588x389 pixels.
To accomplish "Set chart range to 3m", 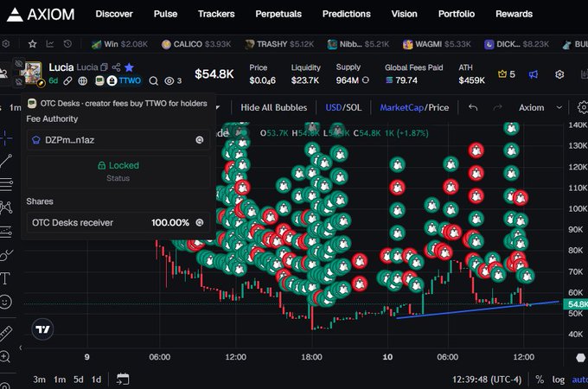I will coord(39,379).
